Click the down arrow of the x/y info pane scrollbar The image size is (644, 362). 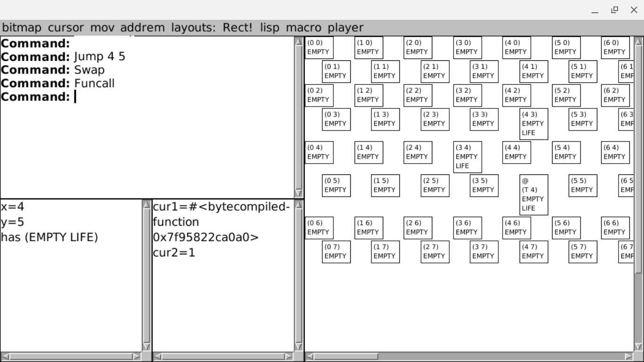point(147,346)
